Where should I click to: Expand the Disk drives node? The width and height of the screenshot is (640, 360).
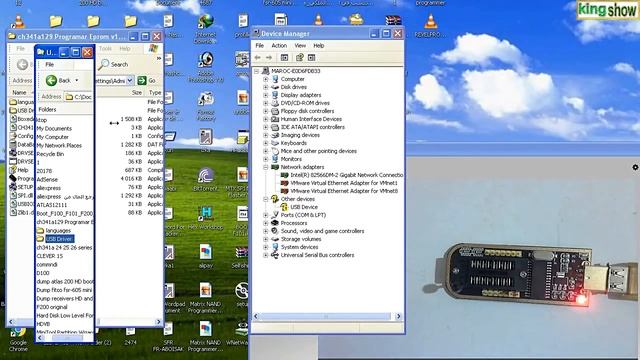pyautogui.click(x=266, y=87)
